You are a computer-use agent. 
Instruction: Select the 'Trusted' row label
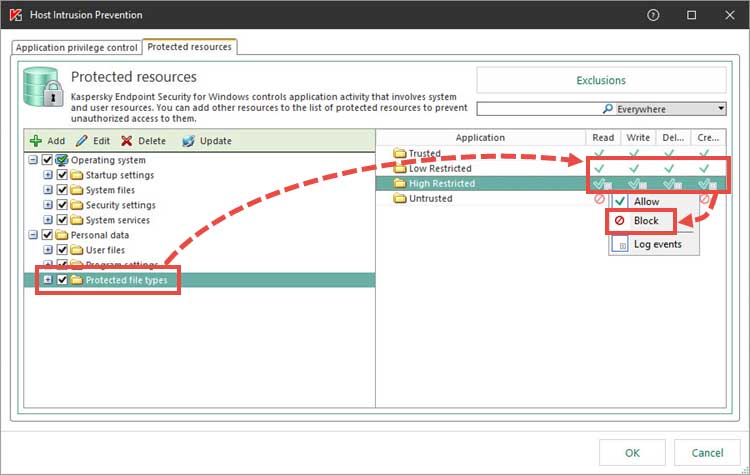pos(425,153)
